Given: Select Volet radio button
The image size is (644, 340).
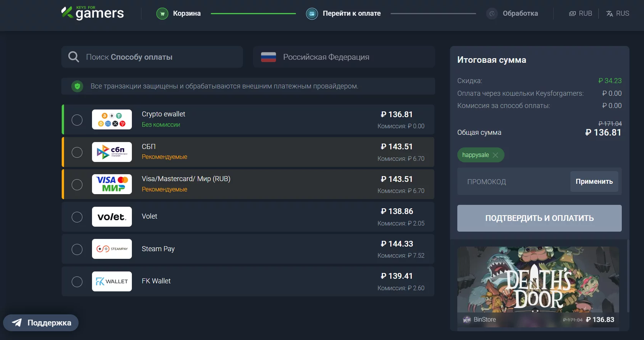Looking at the screenshot, I should pos(77,217).
